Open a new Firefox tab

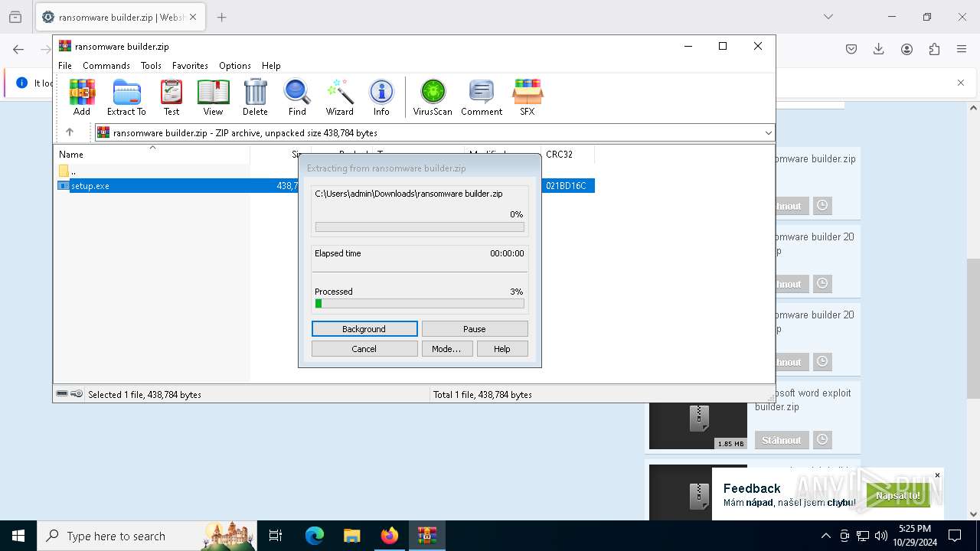(x=222, y=17)
